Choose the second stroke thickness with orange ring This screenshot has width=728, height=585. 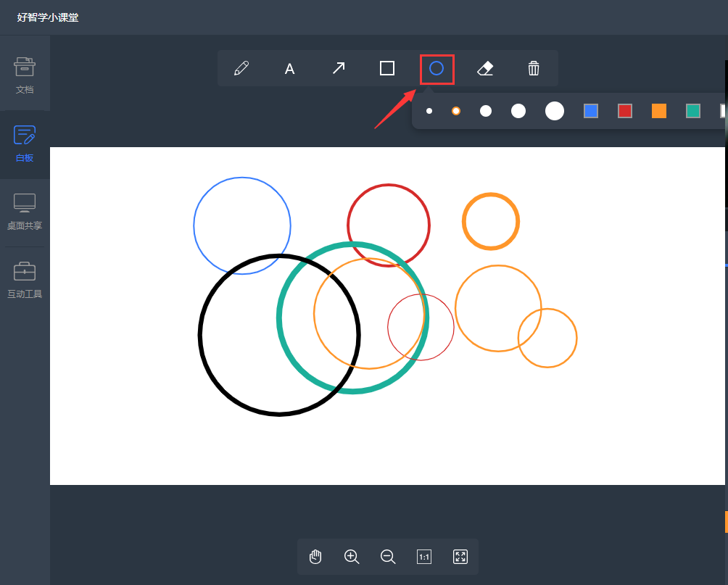pos(456,111)
